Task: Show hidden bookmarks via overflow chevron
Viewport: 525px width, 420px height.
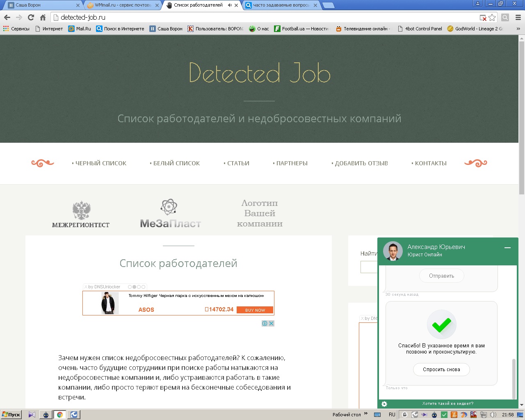Action: [x=518, y=29]
